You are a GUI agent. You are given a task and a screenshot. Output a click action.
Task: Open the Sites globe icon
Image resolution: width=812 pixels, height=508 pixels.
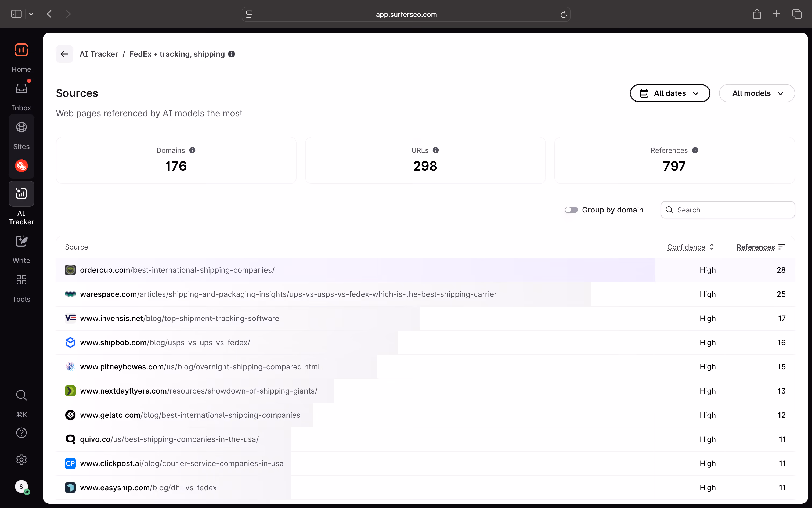tap(21, 127)
